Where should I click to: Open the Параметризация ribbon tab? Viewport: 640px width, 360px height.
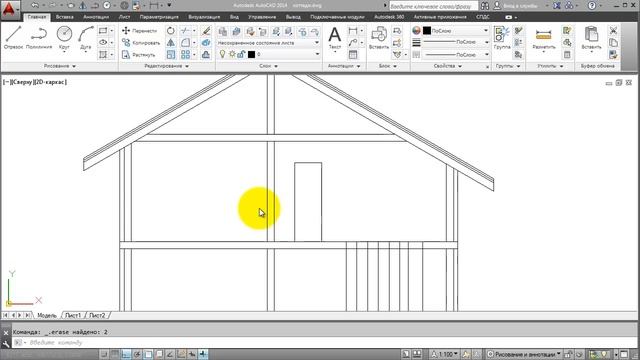pyautogui.click(x=159, y=17)
